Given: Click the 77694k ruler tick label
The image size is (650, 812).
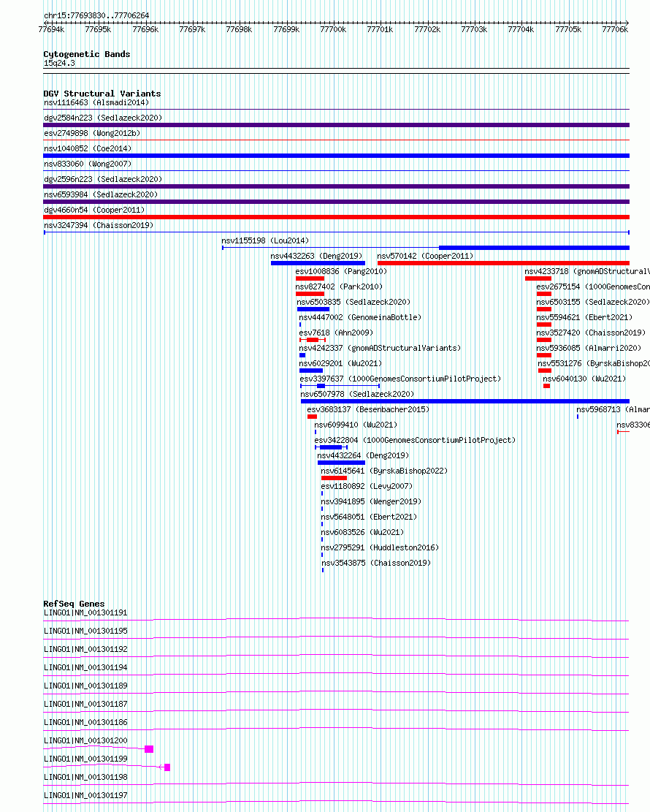Looking at the screenshot, I should 51,29.
